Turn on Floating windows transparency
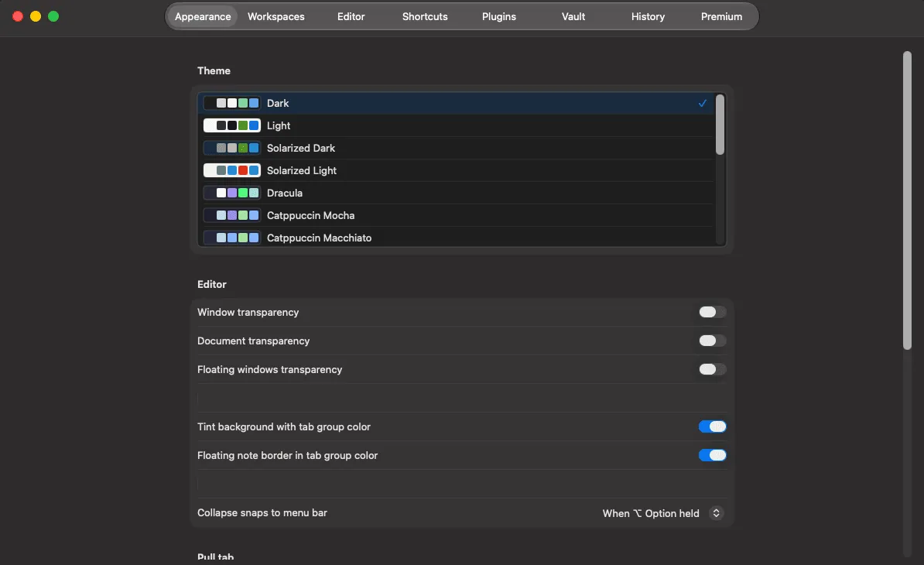Screen dimensions: 924x565 click(x=713, y=369)
